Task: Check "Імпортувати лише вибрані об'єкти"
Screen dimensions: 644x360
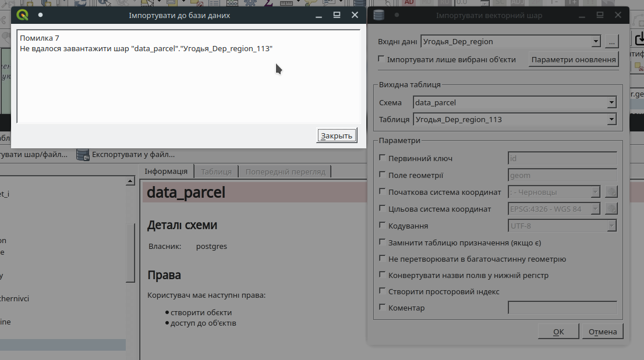Action: (x=382, y=59)
